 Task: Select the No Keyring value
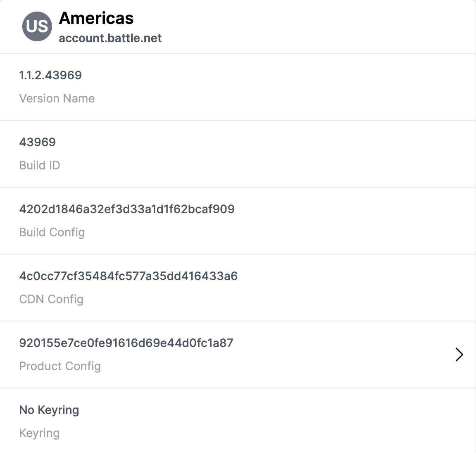[49, 410]
